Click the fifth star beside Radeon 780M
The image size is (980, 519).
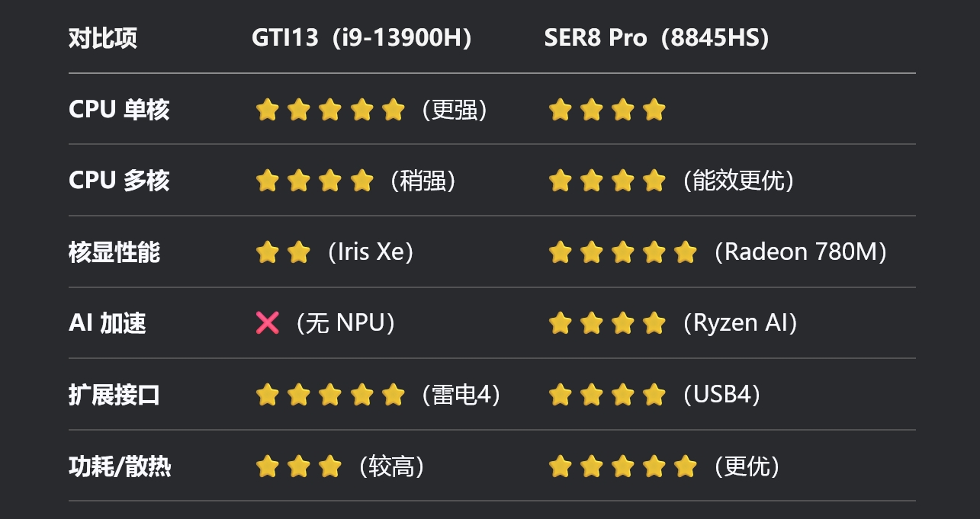click(x=686, y=252)
